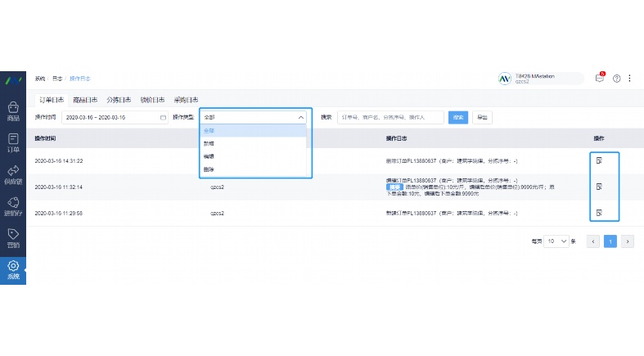Open the vertical three-dot more menu

(629, 78)
